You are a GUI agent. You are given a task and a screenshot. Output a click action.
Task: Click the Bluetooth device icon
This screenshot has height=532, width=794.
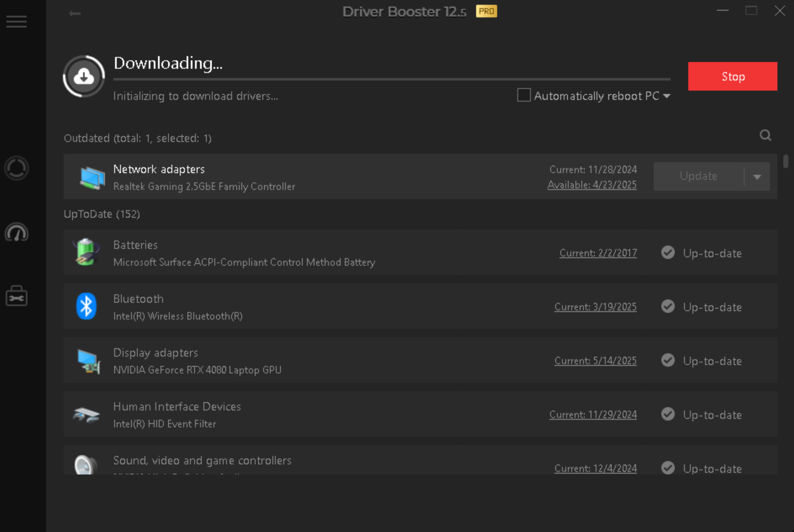pos(86,306)
